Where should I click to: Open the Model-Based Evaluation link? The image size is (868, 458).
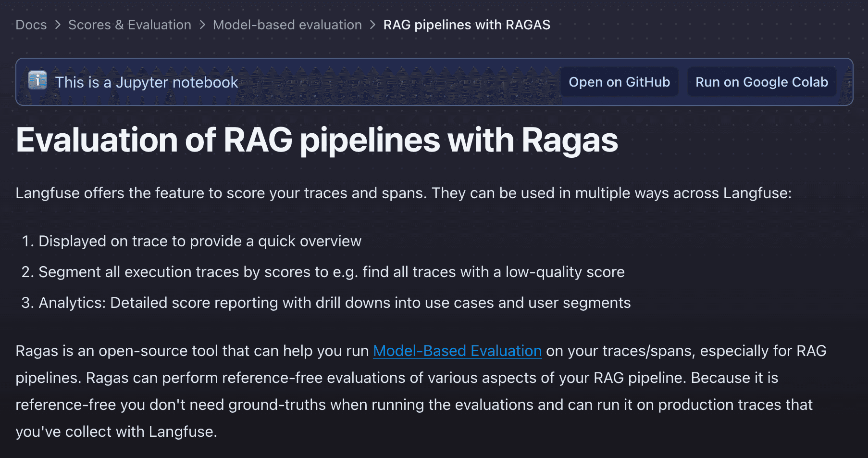[457, 351]
